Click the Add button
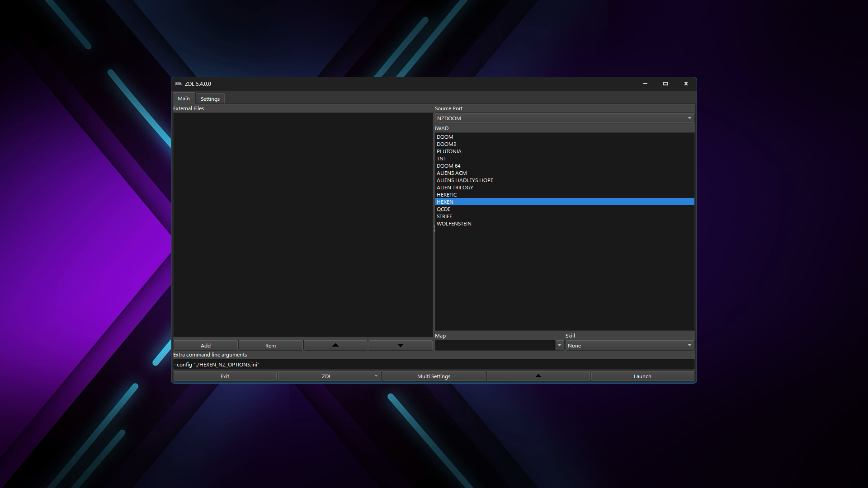The image size is (868, 488). [x=205, y=345]
